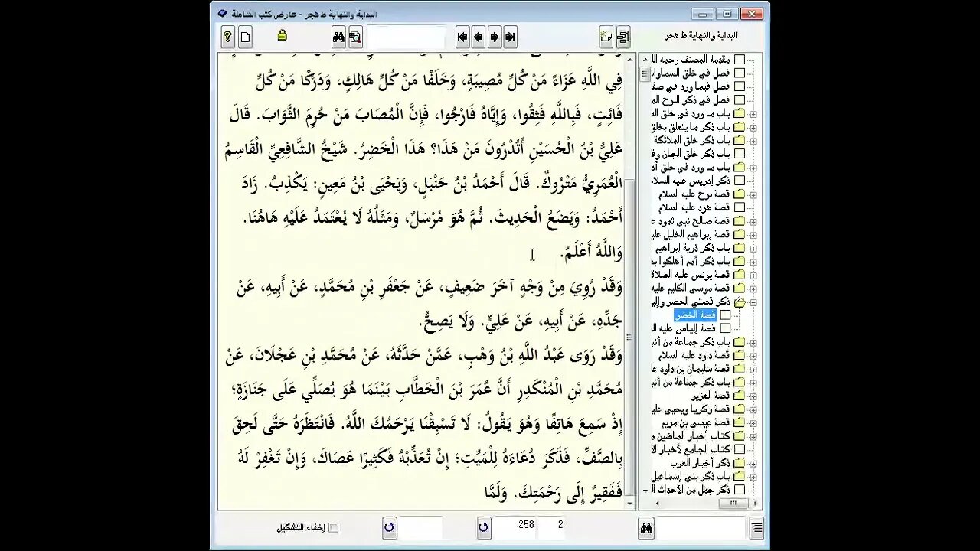This screenshot has width=980, height=551.
Task: Click the folder icon of قصة العزير
Action: point(740,396)
